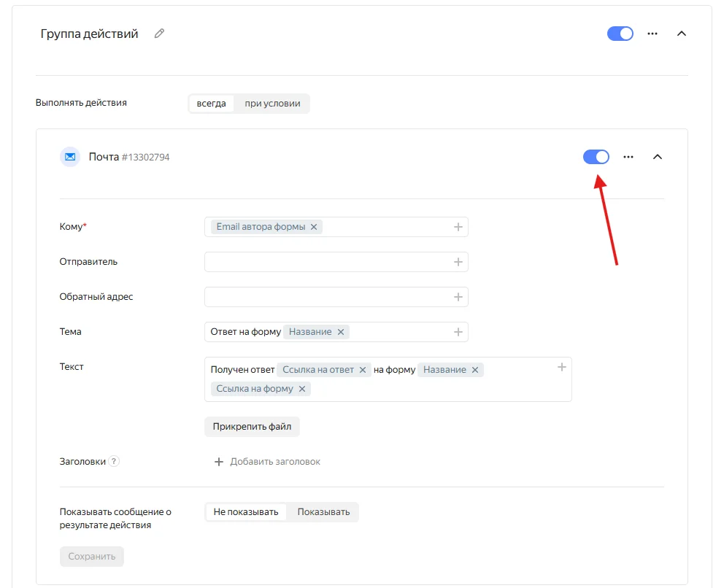Click 'Добавить заголовок' link
The height and width of the screenshot is (588, 724).
point(267,462)
